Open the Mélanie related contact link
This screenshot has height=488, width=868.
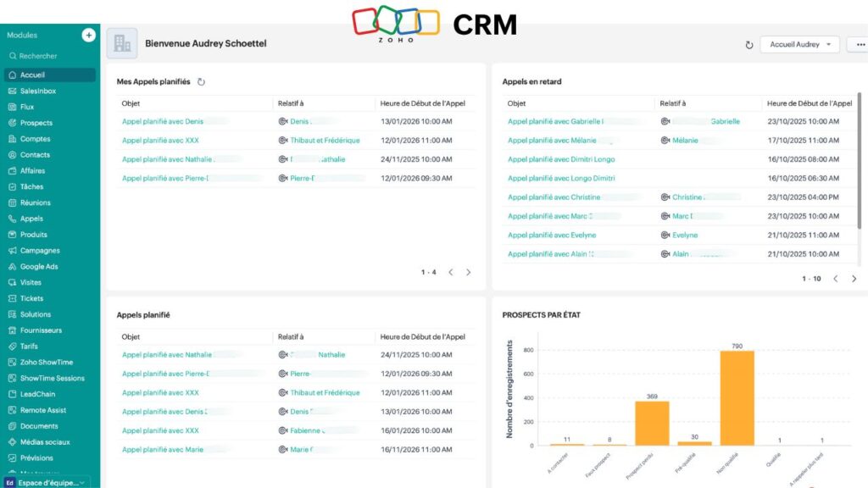(x=685, y=141)
